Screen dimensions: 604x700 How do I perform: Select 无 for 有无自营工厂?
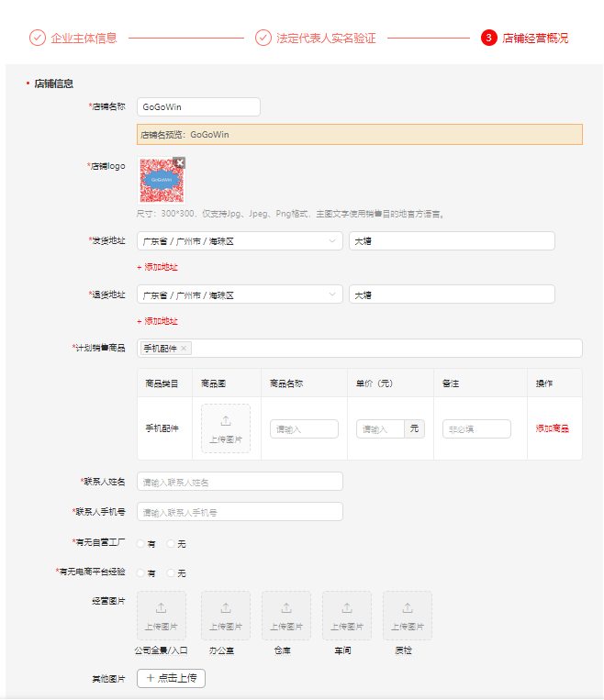[x=171, y=544]
